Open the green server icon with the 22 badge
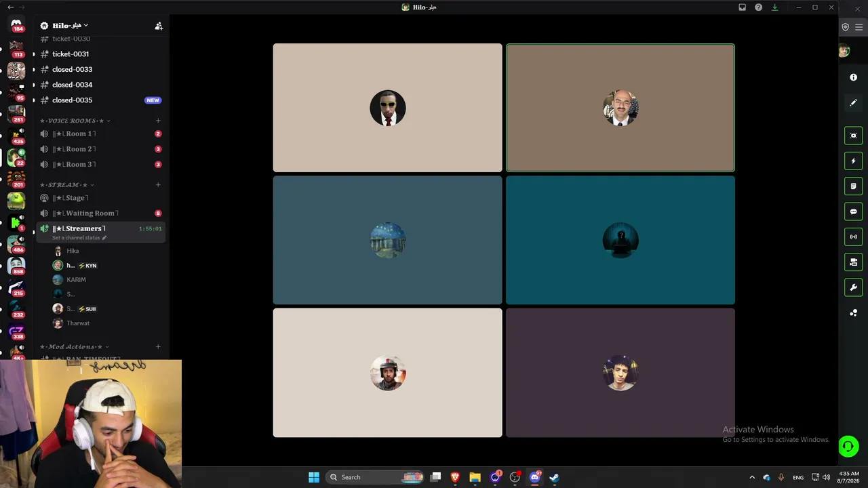Viewport: 868px width, 488px height. coord(16,157)
